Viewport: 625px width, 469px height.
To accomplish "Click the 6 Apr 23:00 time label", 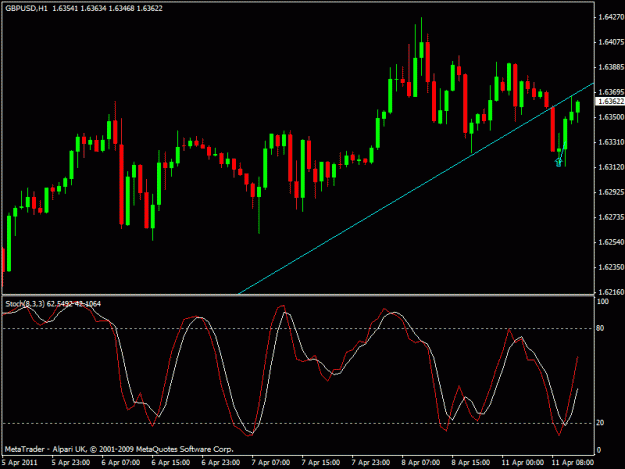I will [x=221, y=463].
